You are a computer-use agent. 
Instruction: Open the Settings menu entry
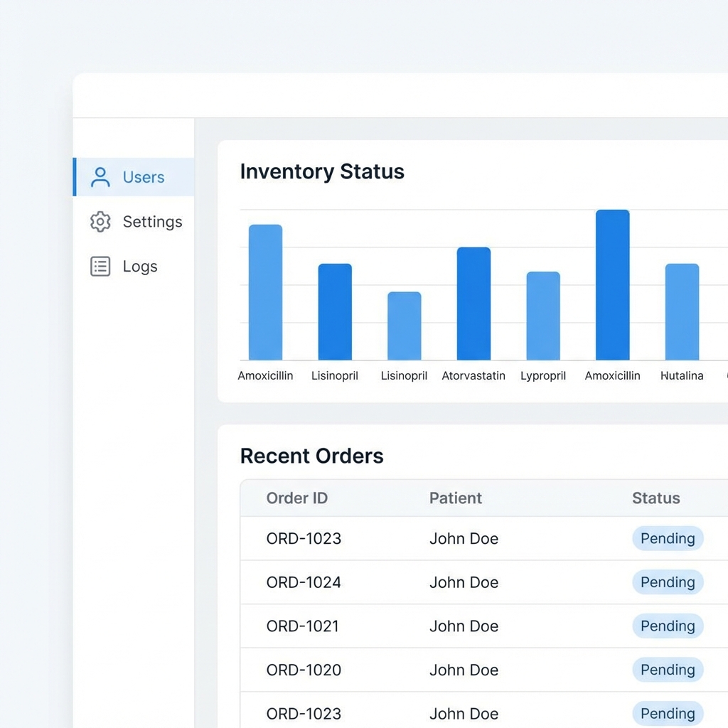coord(151,222)
